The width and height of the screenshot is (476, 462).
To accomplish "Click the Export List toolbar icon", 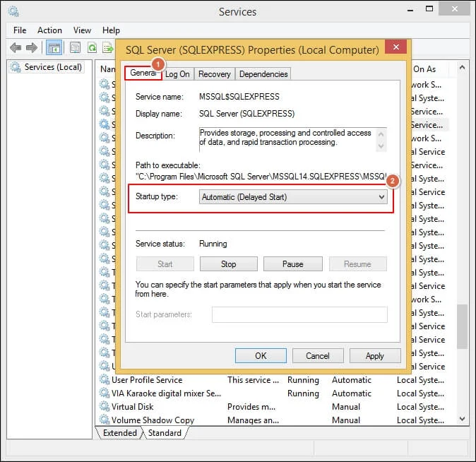I will pos(108,48).
